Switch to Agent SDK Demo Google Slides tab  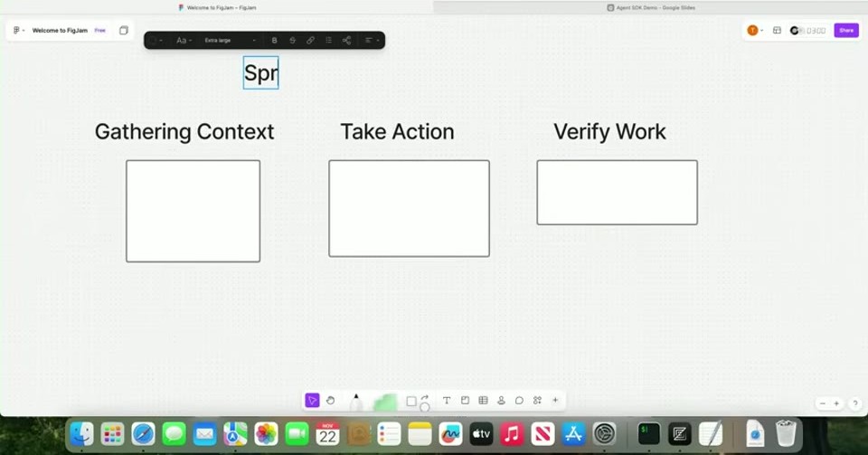[x=650, y=8]
